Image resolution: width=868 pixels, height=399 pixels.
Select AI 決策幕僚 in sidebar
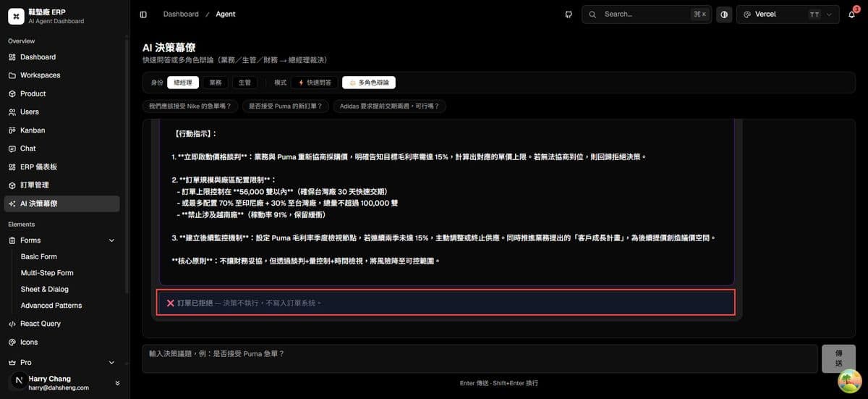[x=61, y=203]
